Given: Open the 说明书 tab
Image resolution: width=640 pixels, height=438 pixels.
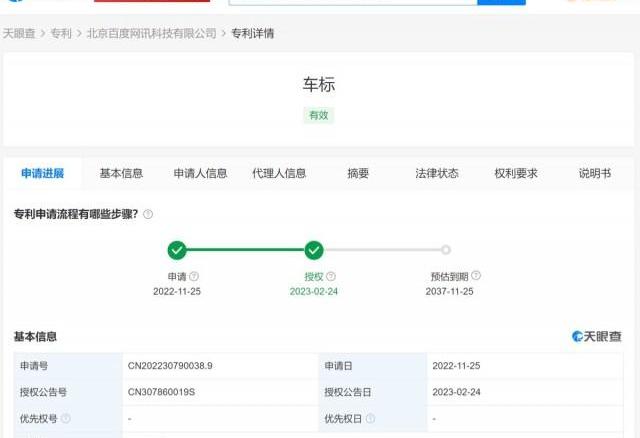Looking at the screenshot, I should click(x=594, y=173).
